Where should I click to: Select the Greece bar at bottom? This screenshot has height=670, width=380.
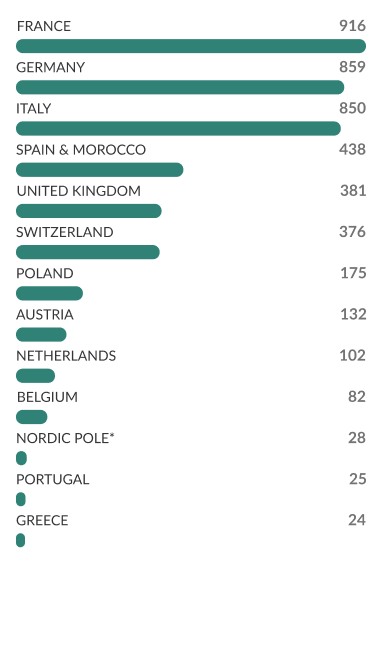pos(21,541)
